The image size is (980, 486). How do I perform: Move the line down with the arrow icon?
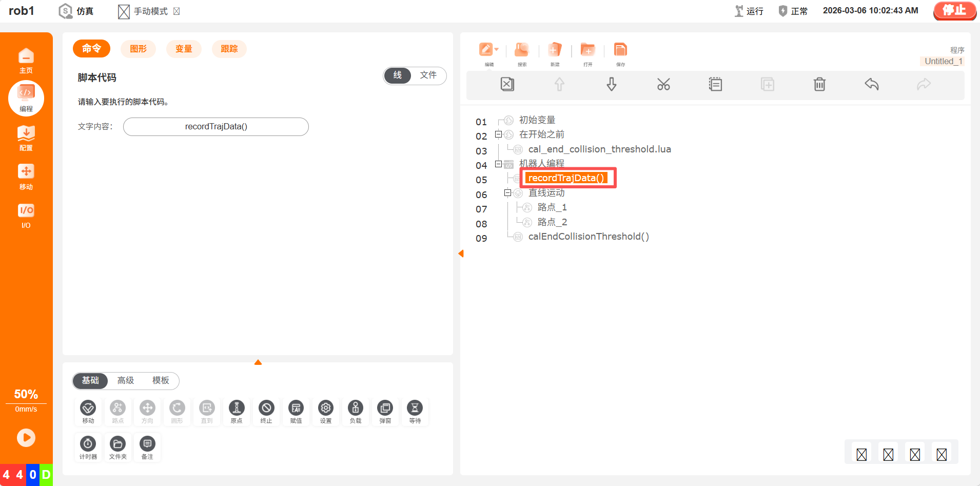click(x=611, y=84)
